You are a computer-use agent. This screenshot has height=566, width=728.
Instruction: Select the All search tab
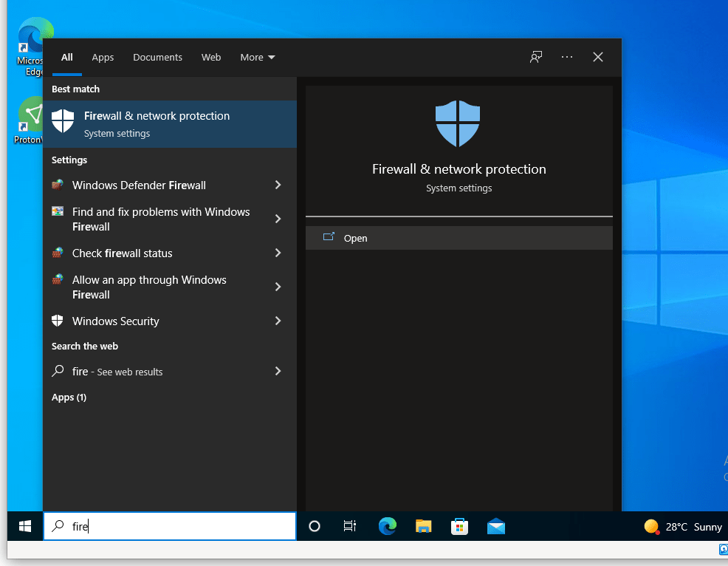[67, 57]
